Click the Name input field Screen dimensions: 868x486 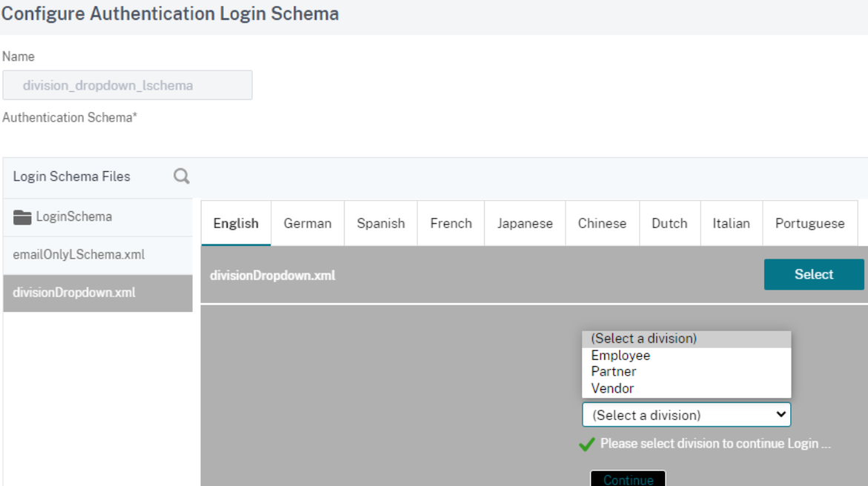[127, 85]
